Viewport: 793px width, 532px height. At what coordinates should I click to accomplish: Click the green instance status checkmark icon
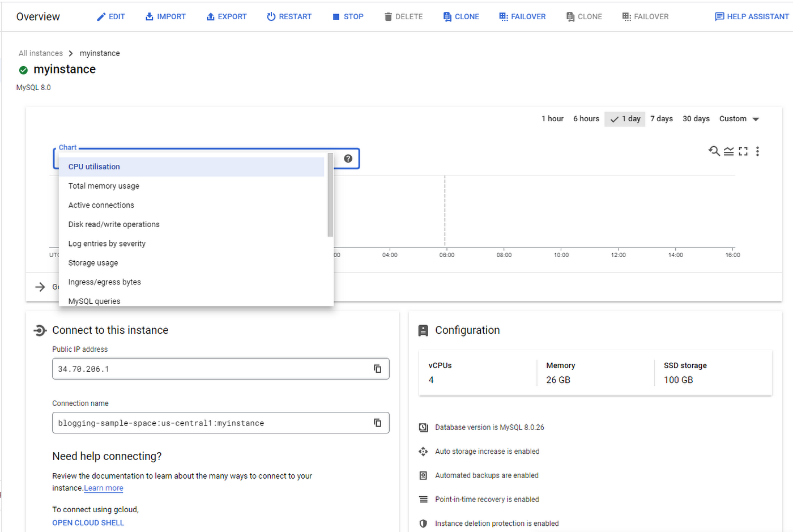point(23,70)
